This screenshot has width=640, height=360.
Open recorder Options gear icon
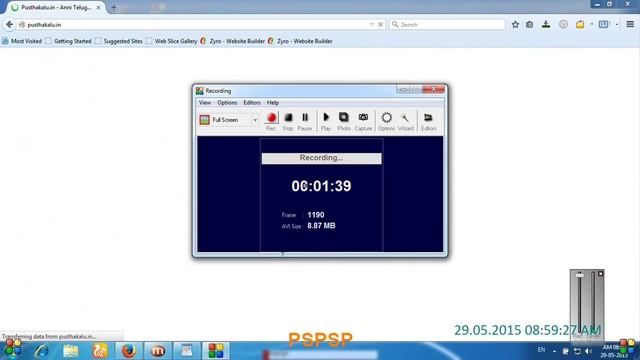(x=386, y=121)
